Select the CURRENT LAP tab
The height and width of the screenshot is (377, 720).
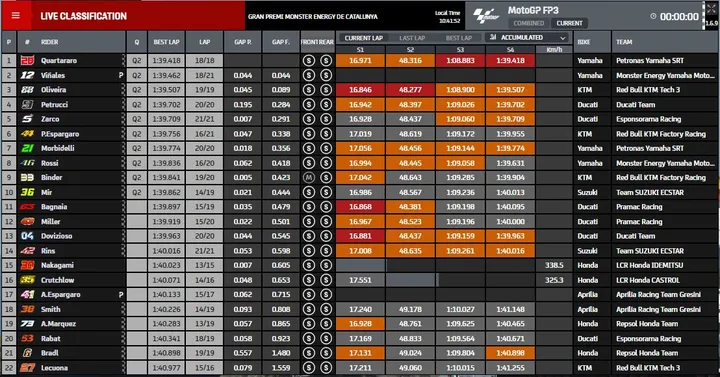tap(363, 38)
